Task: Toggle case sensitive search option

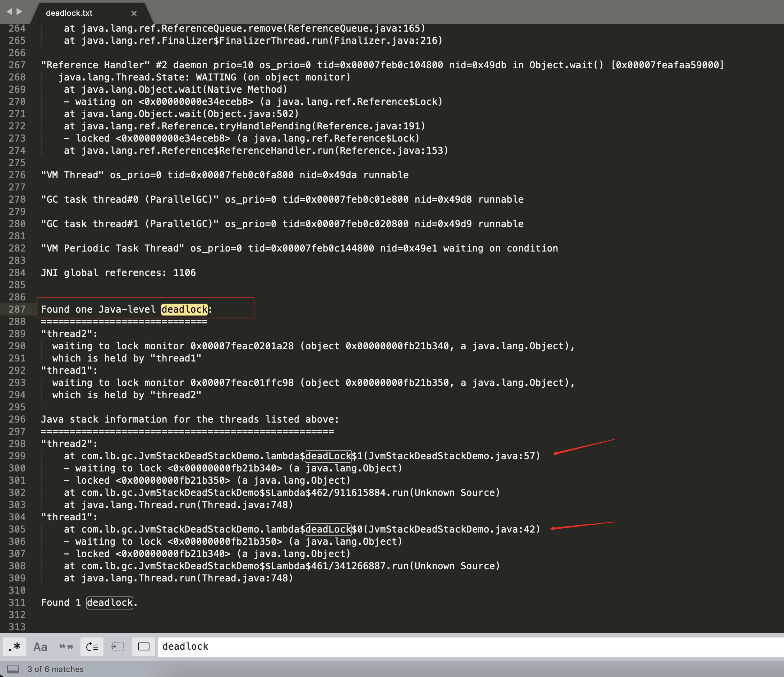Action: point(40,647)
